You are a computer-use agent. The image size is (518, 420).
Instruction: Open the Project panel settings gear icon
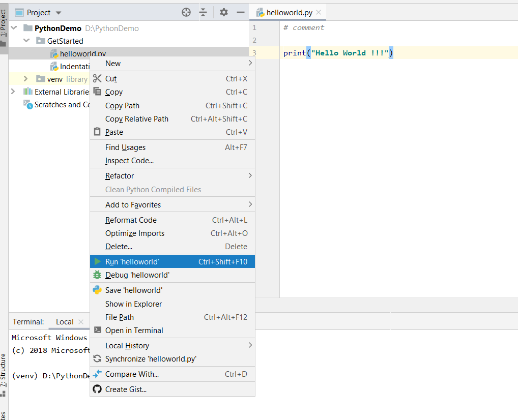[x=223, y=12]
